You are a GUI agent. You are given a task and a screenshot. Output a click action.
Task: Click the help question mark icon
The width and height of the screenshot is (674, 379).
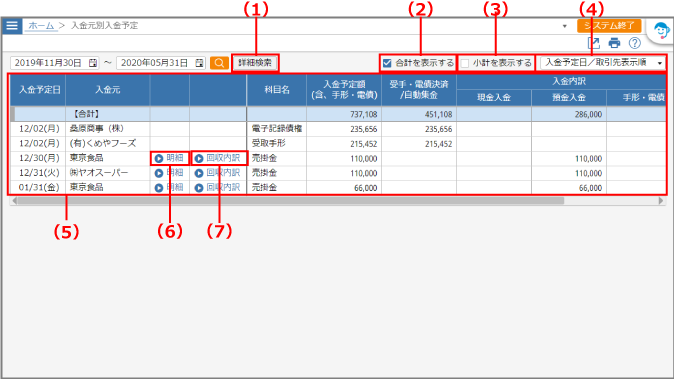click(634, 43)
